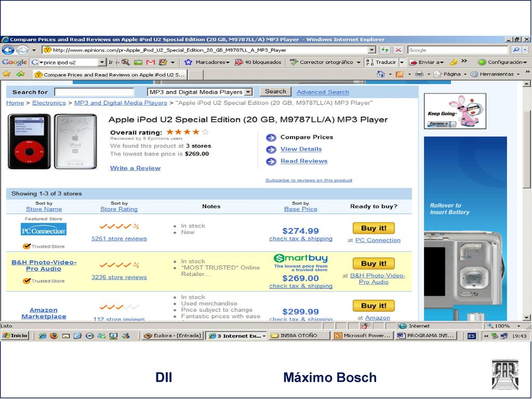The height and width of the screenshot is (399, 532).
Task: Click the Internet Explorer quick launch icon
Action: [43, 336]
